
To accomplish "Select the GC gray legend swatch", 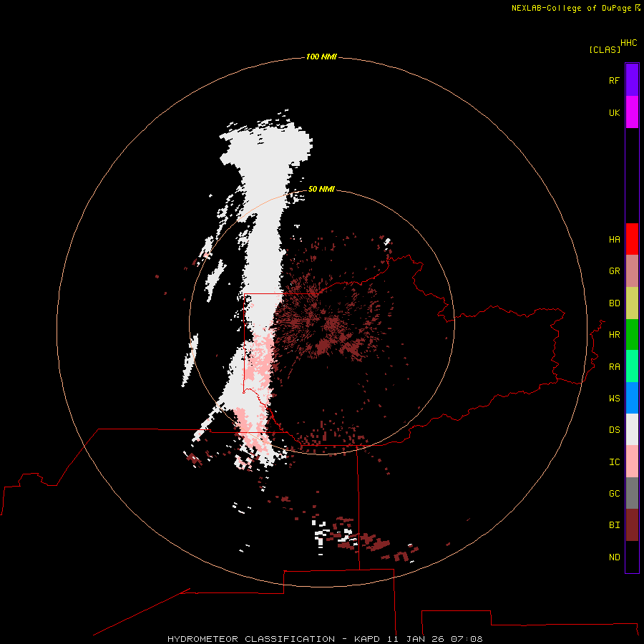I will [x=632, y=493].
